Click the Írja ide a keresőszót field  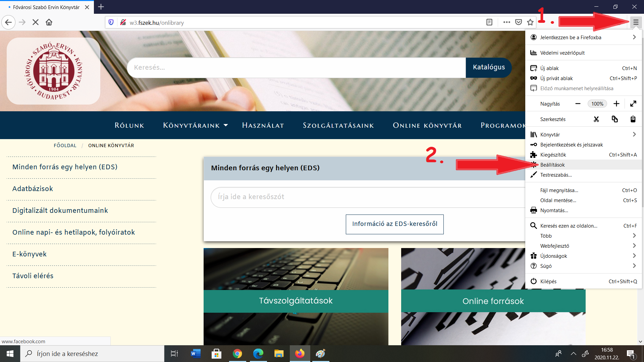367,197
